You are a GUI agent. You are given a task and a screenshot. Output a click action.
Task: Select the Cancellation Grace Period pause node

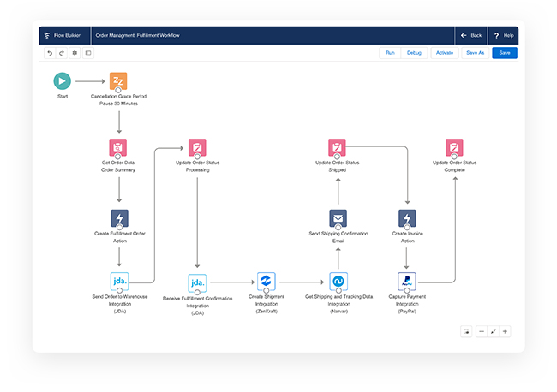(x=119, y=82)
